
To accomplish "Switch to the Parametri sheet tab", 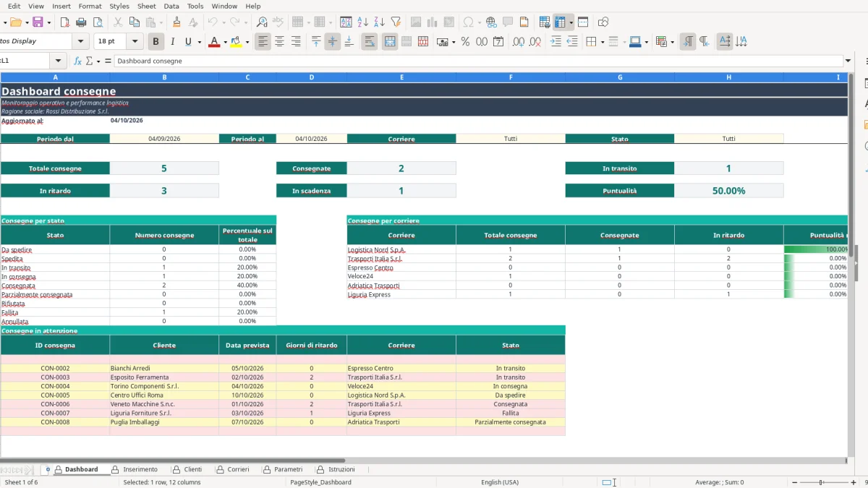I will coord(282,469).
